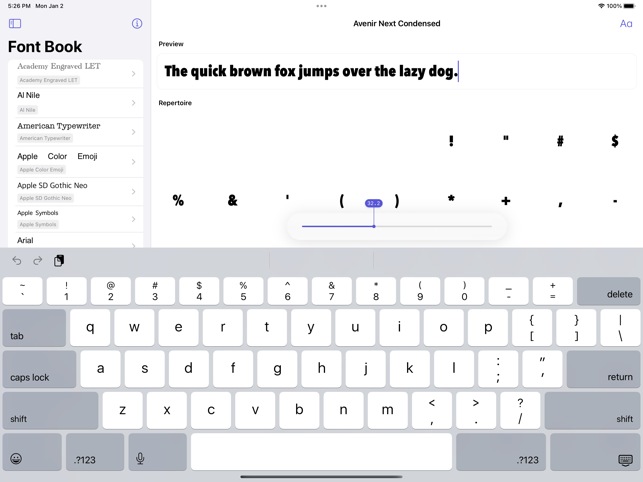This screenshot has width=643, height=482.
Task: Tap the semicolon colon key
Action: 498,369
